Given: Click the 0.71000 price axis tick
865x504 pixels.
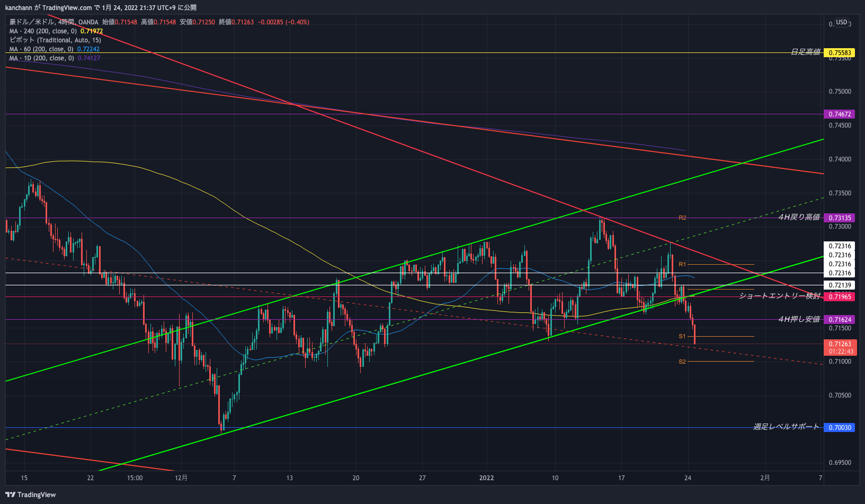Looking at the screenshot, I should coord(840,362).
